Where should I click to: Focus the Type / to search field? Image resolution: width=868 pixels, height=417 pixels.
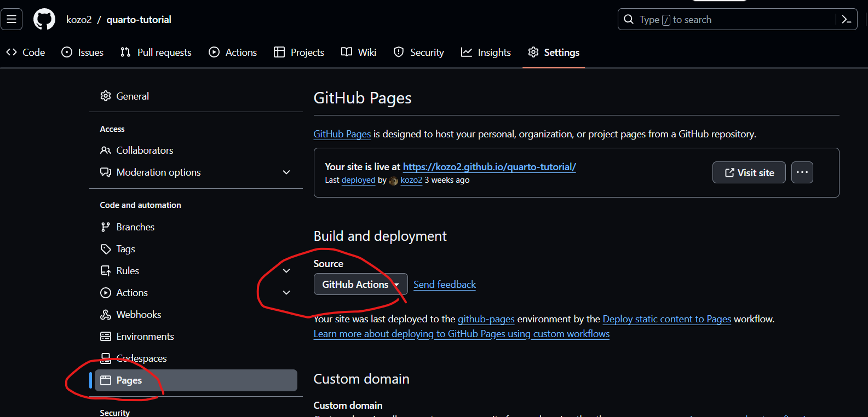pyautogui.click(x=737, y=19)
